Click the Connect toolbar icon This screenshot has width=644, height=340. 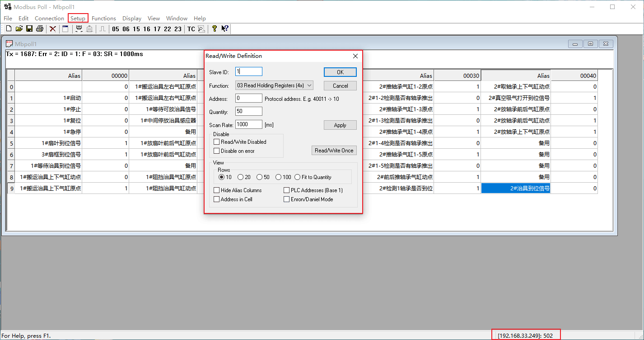point(79,29)
